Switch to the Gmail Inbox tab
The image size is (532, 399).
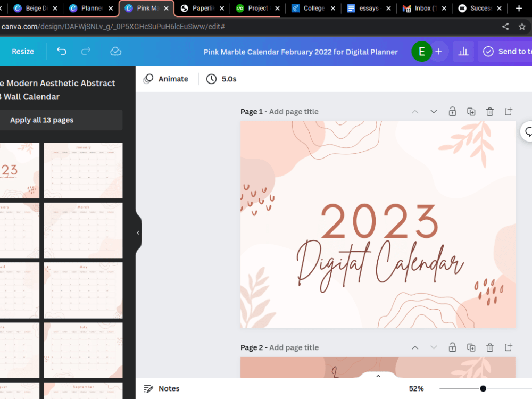point(425,9)
